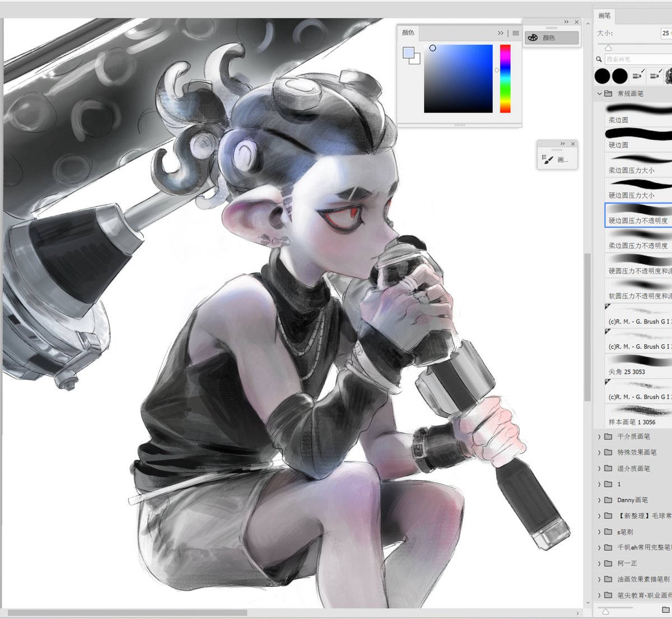Click the 湿介质画笔 folder icon
Viewport: 672px width, 619px height.
(x=608, y=468)
